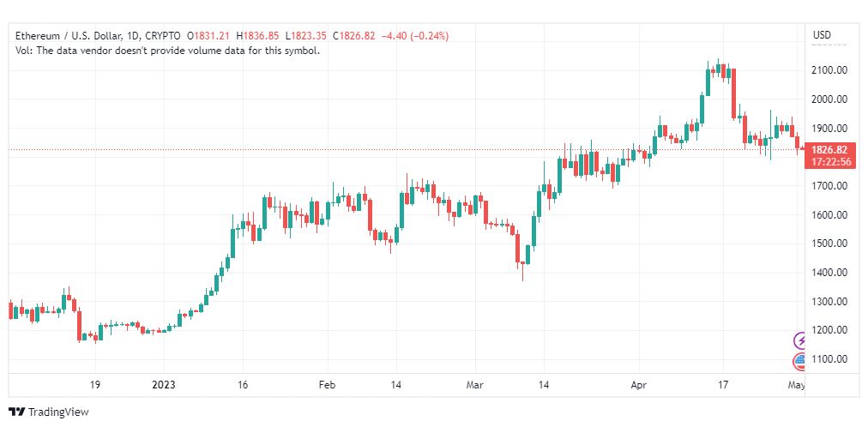This screenshot has width=868, height=427.
Task: Click the 1100.00 level on the price scale
Action: click(x=829, y=359)
